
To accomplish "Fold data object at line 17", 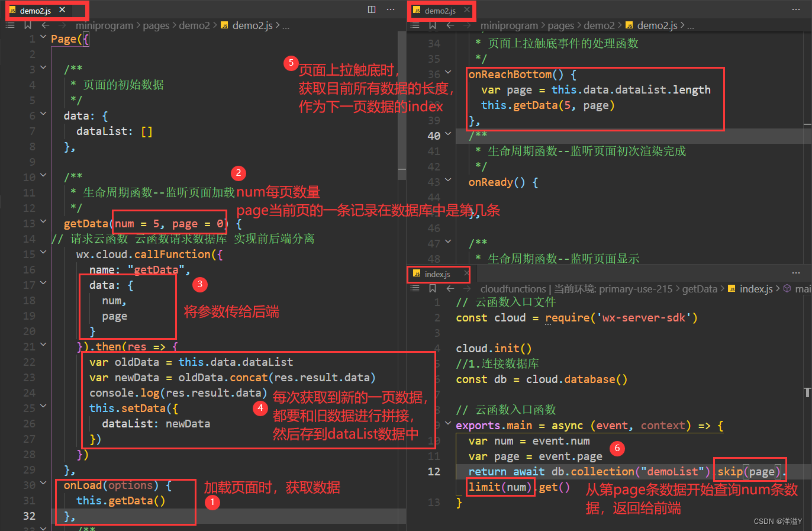I will (x=43, y=283).
